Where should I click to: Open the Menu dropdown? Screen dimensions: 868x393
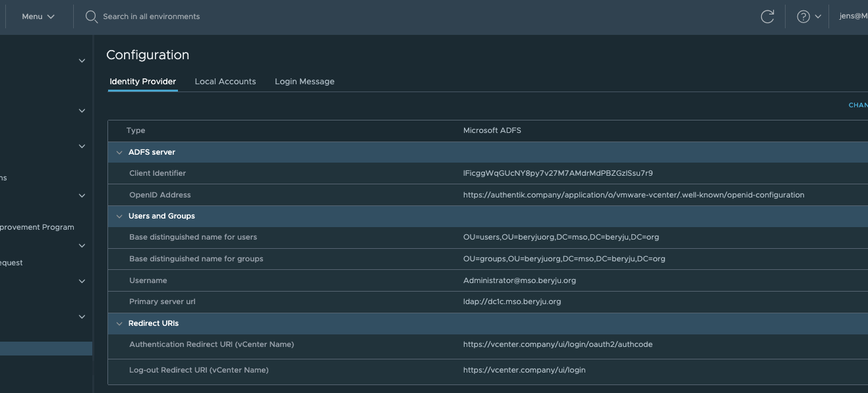click(38, 16)
